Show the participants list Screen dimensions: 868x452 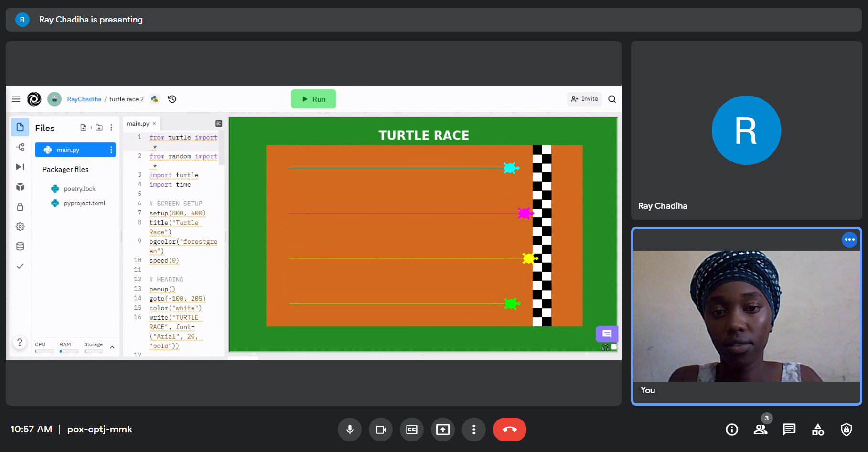click(761, 430)
